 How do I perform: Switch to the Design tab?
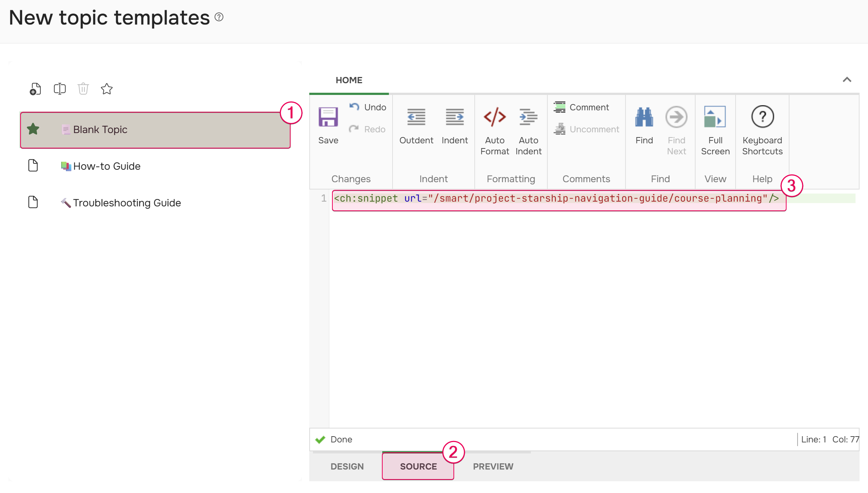click(x=347, y=466)
